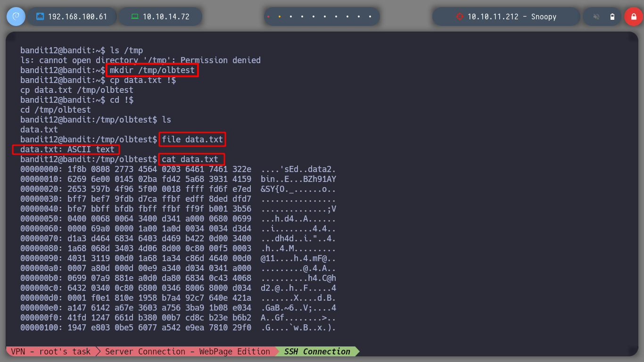
Task: Click the battery status icon
Action: [612, 16]
